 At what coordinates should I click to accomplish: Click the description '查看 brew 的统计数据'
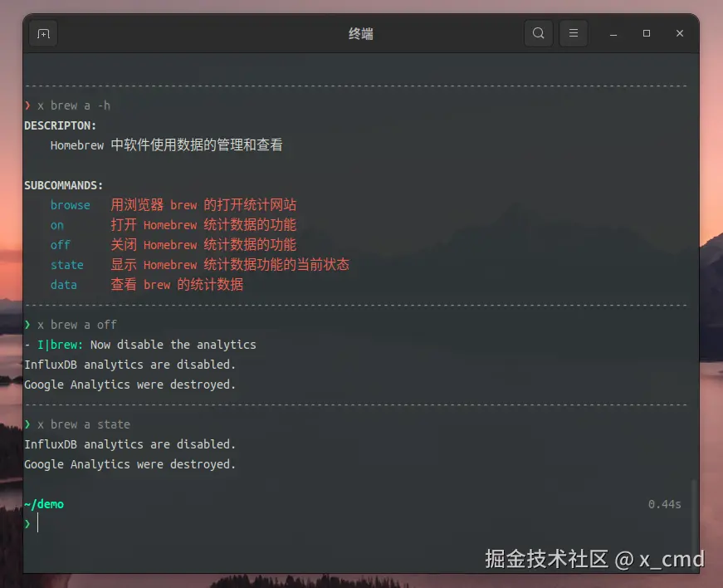point(177,285)
